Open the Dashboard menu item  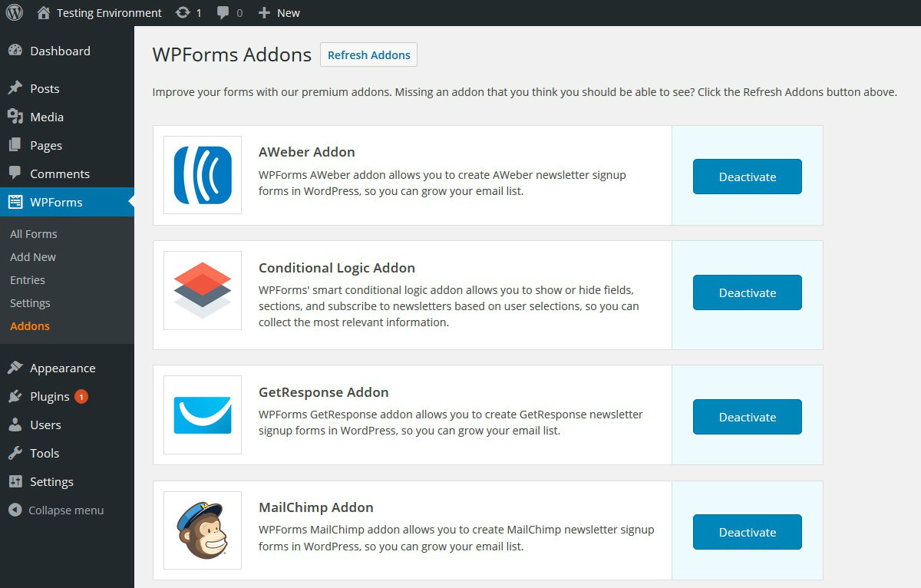tap(60, 51)
